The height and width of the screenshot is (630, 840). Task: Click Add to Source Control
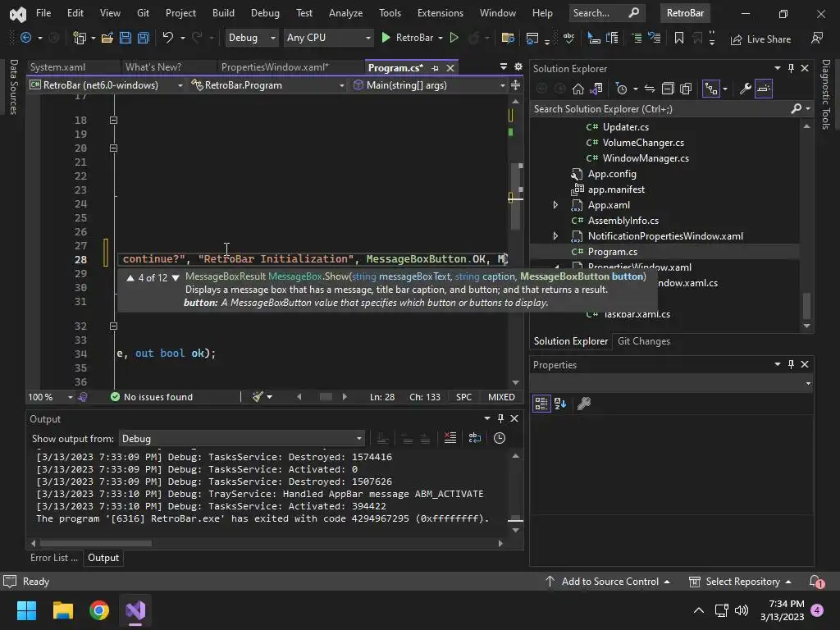608,582
